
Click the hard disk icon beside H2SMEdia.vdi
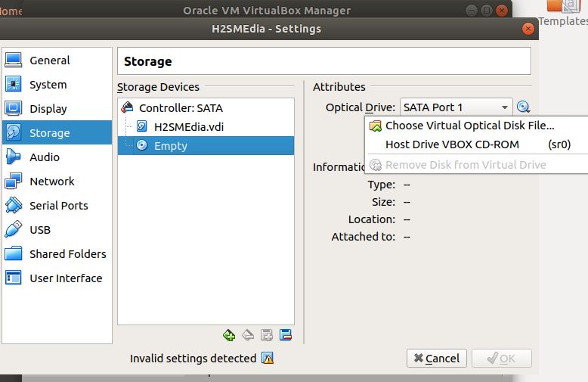point(142,126)
